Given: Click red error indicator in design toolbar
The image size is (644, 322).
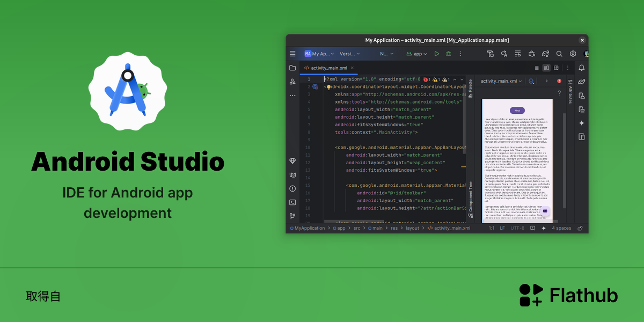Looking at the screenshot, I should click(559, 81).
